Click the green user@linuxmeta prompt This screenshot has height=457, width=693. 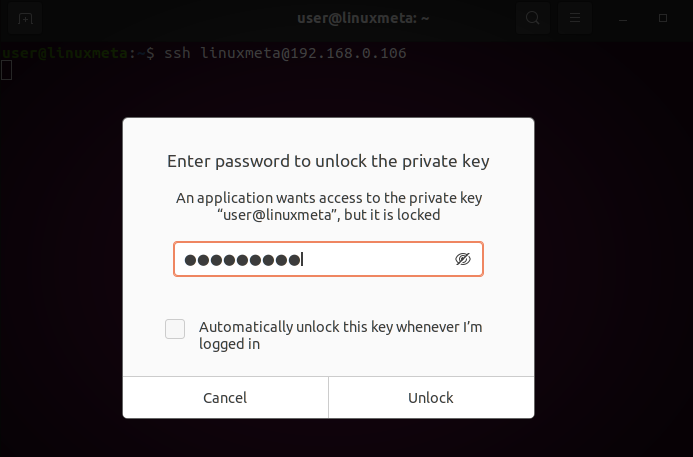(x=65, y=53)
